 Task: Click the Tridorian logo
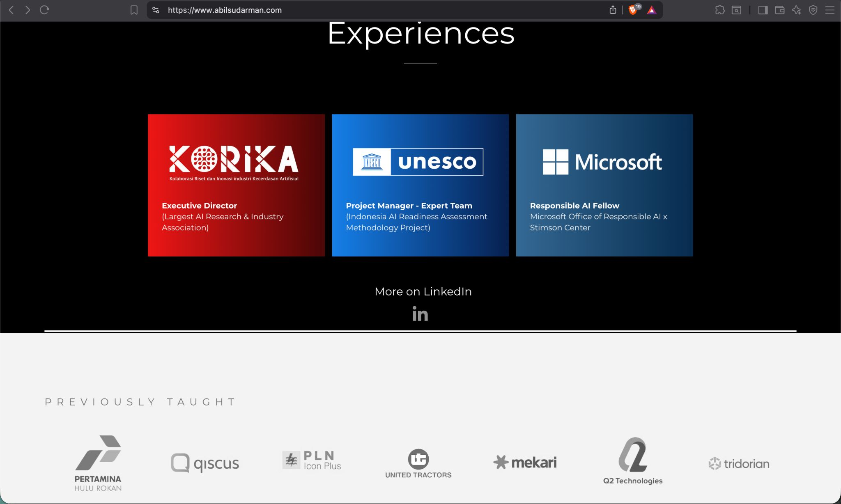tap(739, 464)
